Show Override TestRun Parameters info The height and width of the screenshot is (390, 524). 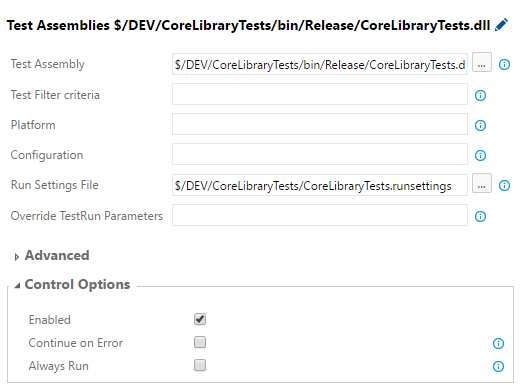pyautogui.click(x=480, y=217)
